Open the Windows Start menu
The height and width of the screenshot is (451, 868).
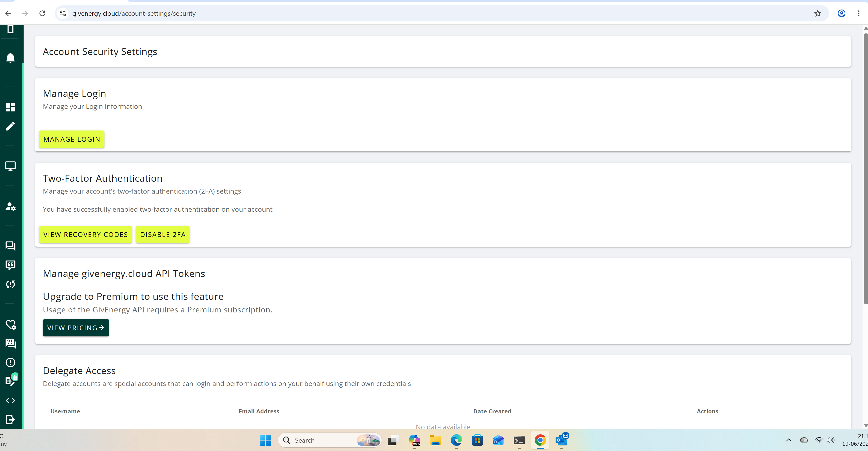[x=266, y=440]
